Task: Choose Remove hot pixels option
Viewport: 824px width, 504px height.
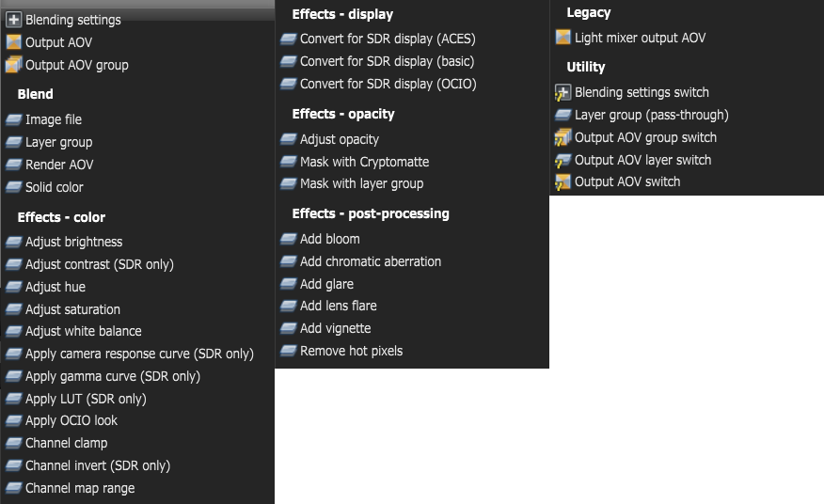Action: [x=351, y=351]
